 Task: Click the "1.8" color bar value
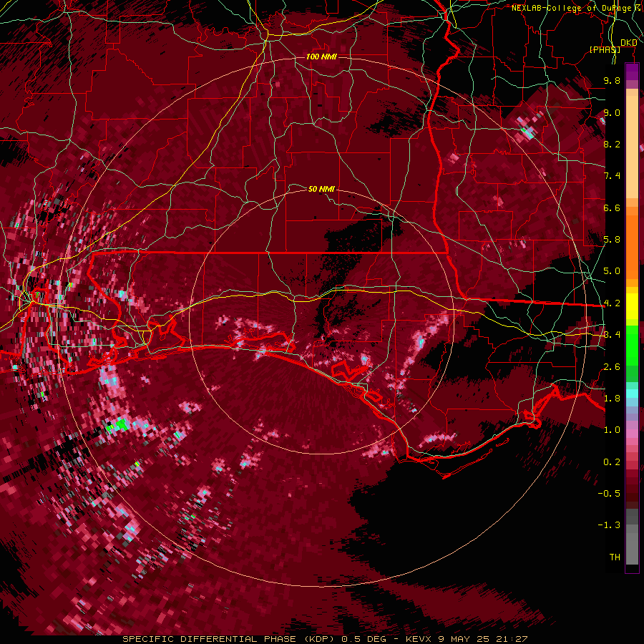[612, 399]
